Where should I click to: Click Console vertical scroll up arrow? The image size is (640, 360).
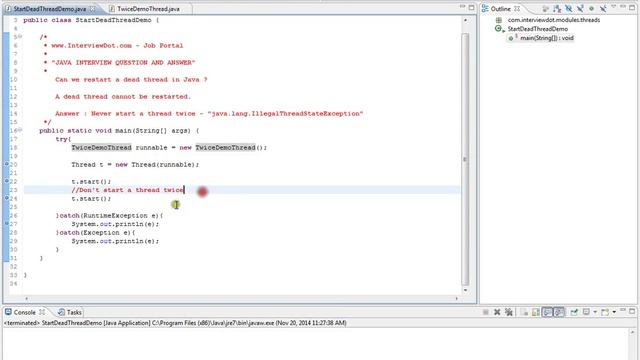click(x=632, y=332)
